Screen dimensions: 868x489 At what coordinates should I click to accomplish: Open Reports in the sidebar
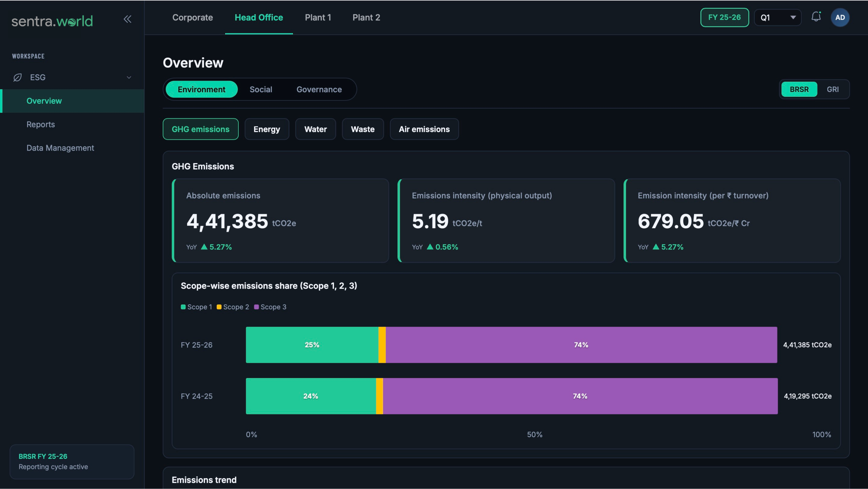[x=41, y=124]
